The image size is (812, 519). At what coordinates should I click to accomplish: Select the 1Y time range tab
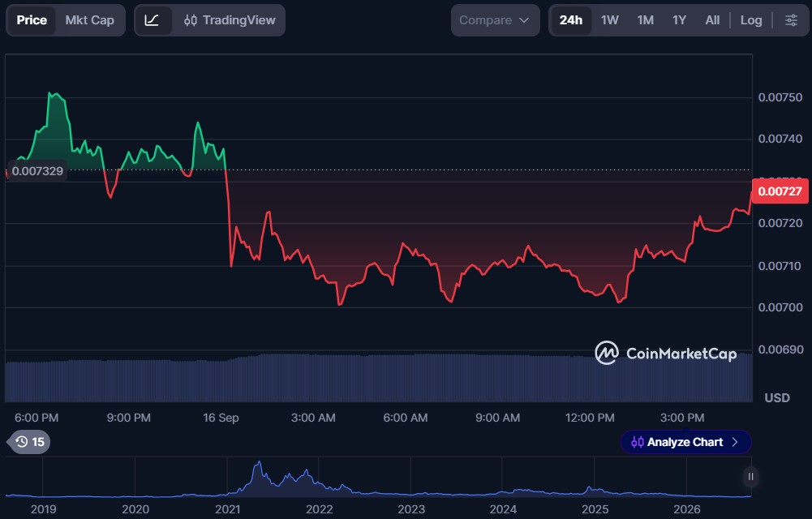(x=679, y=20)
